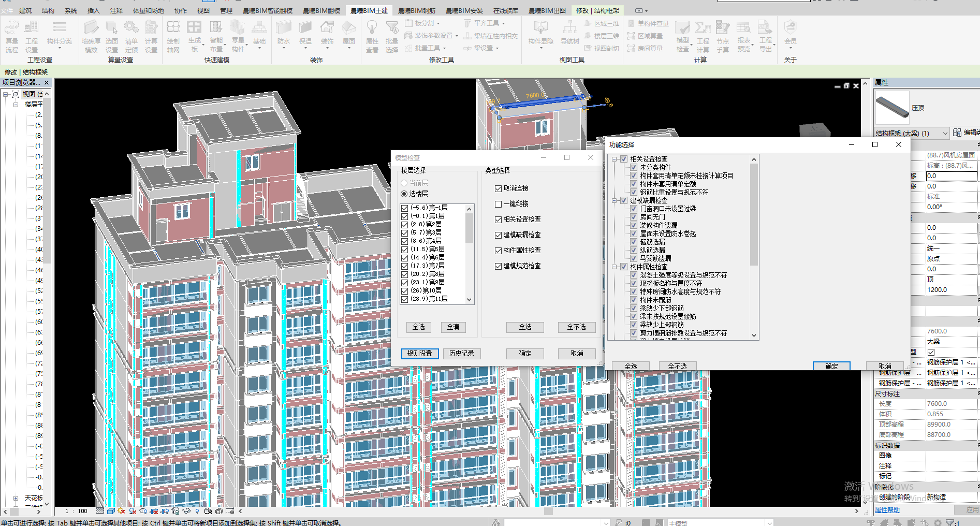The image size is (980, 526).
Task: Click the 历史记录 button
Action: pyautogui.click(x=461, y=354)
